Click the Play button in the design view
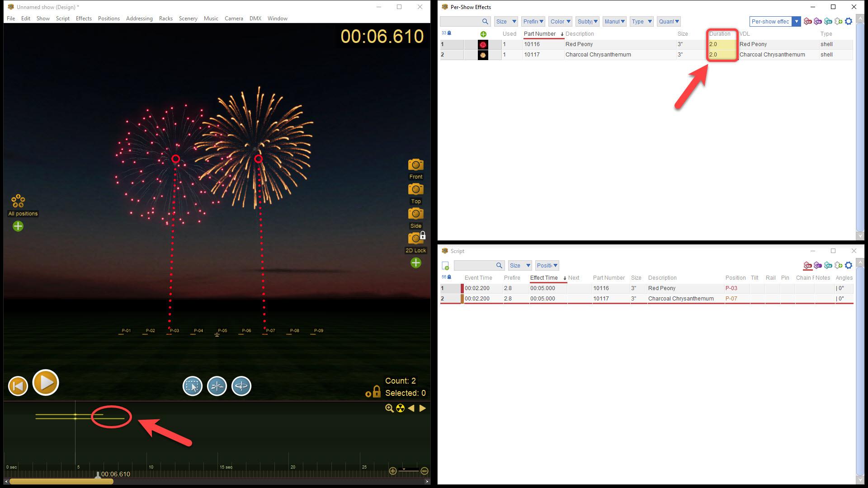 pos(46,383)
